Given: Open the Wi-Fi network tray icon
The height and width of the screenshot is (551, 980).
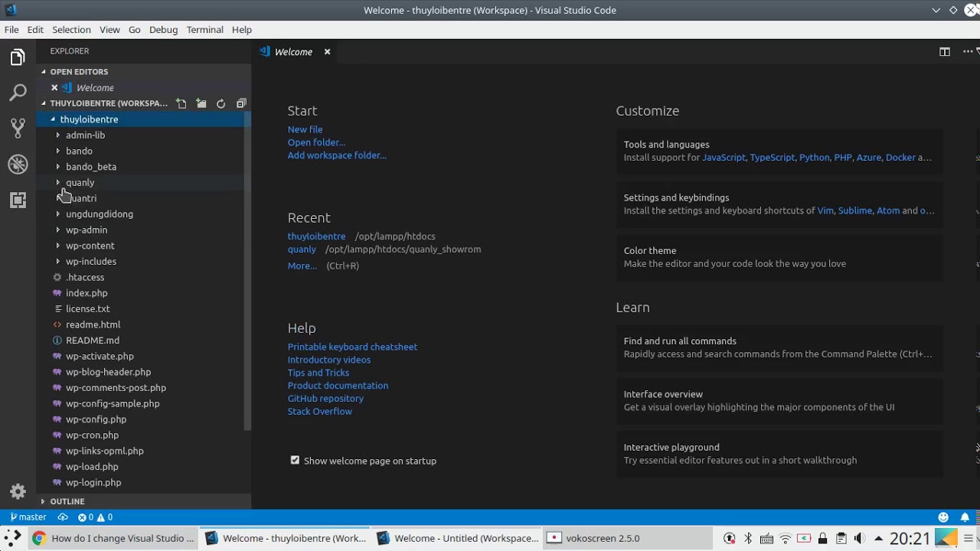Looking at the screenshot, I should pos(786,538).
